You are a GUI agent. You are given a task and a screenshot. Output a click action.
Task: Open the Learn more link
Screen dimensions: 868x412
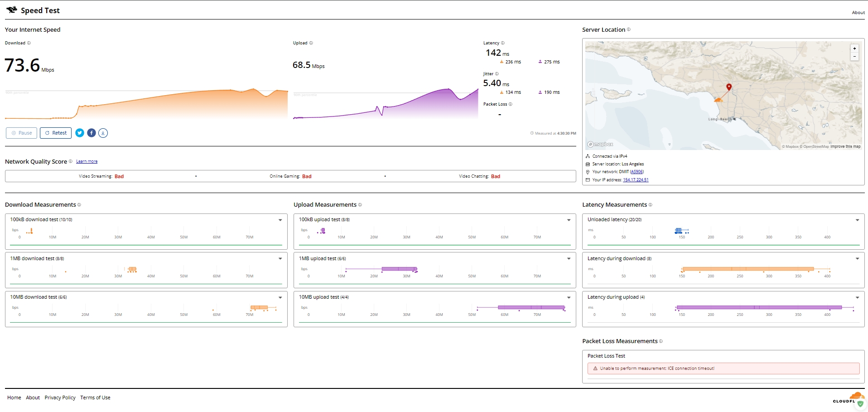pyautogui.click(x=87, y=161)
